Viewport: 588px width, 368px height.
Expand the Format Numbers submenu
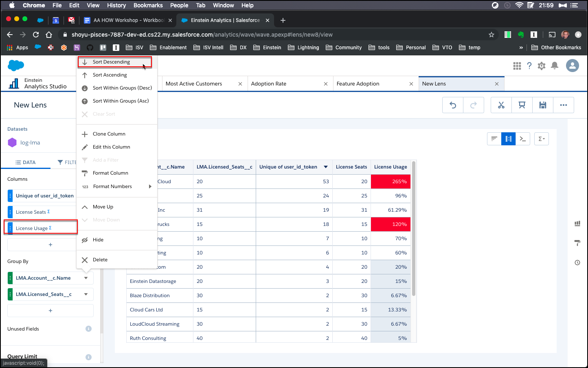(x=117, y=186)
